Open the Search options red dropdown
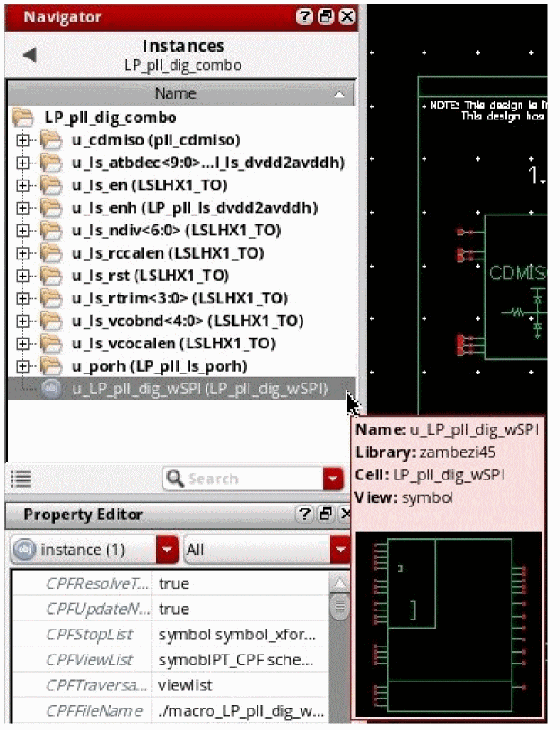 333,479
